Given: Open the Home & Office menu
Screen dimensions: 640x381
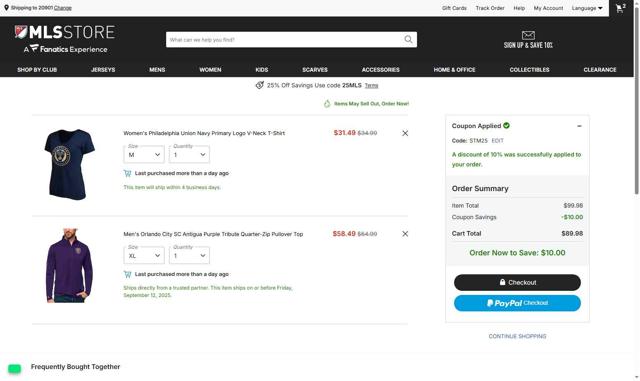Looking at the screenshot, I should [454, 70].
